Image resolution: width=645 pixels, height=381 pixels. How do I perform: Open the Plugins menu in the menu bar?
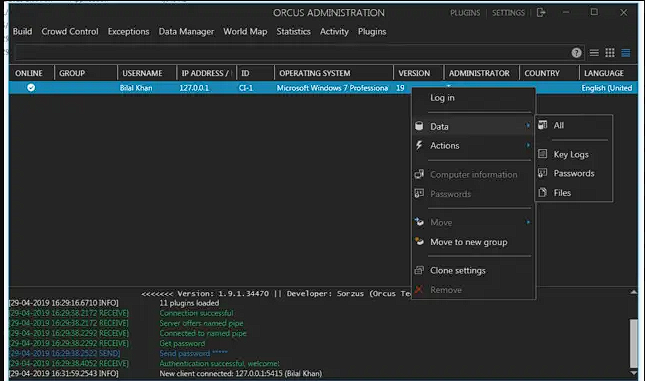click(x=372, y=31)
